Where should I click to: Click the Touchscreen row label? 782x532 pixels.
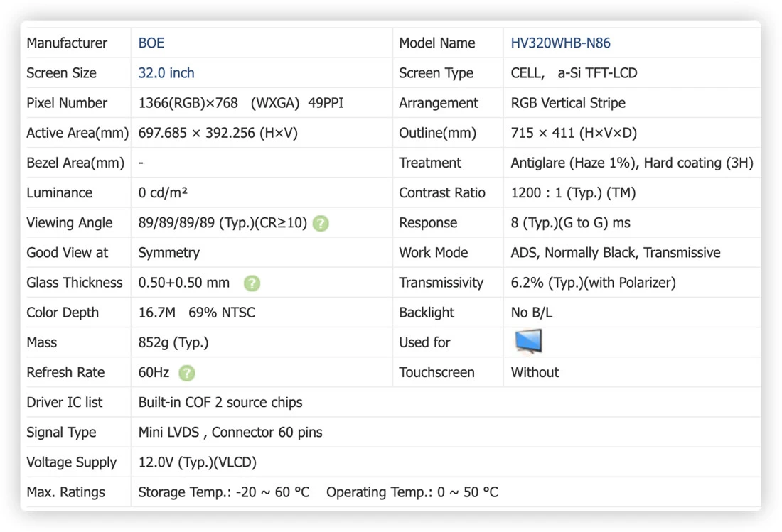(x=437, y=372)
